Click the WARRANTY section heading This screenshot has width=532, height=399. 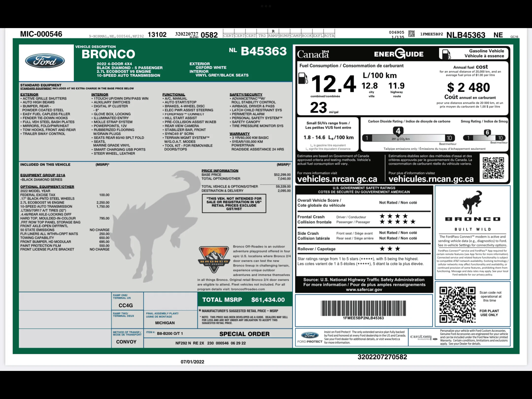coord(240,134)
